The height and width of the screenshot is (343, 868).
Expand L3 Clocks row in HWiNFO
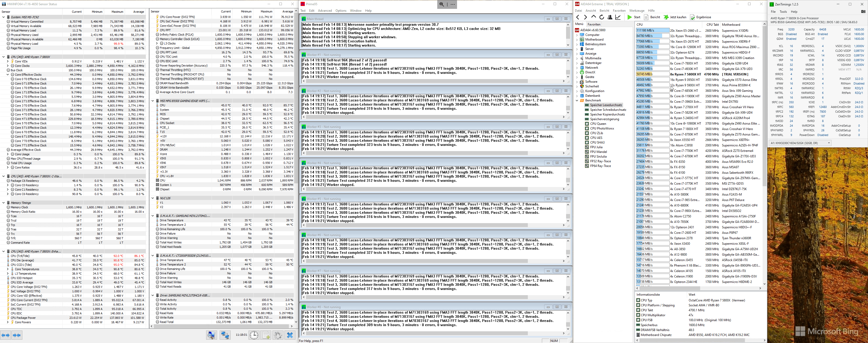(x=157, y=43)
